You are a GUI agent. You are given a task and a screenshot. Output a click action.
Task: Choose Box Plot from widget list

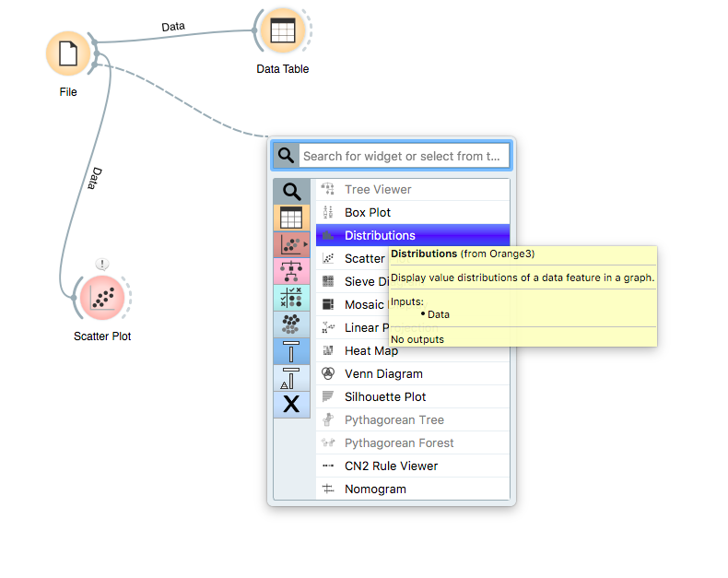pyautogui.click(x=368, y=213)
